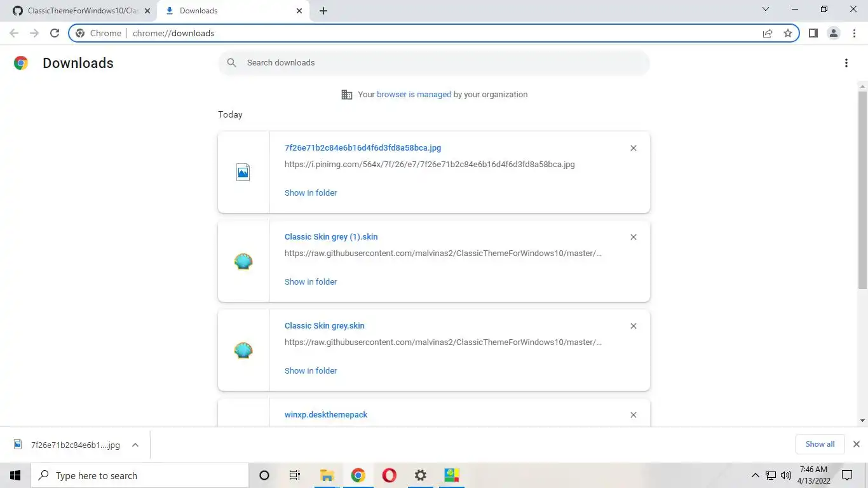The height and width of the screenshot is (488, 868).
Task: Open Windows Start menu
Action: [x=15, y=475]
